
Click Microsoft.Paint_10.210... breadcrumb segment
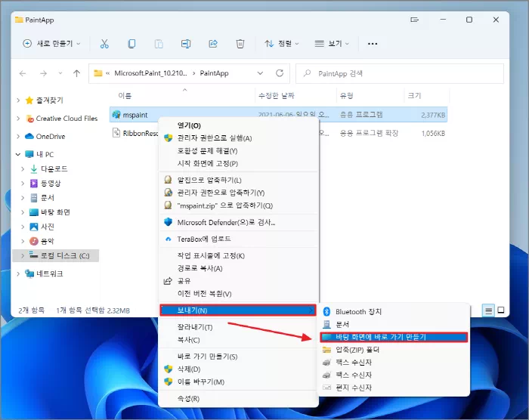point(150,73)
